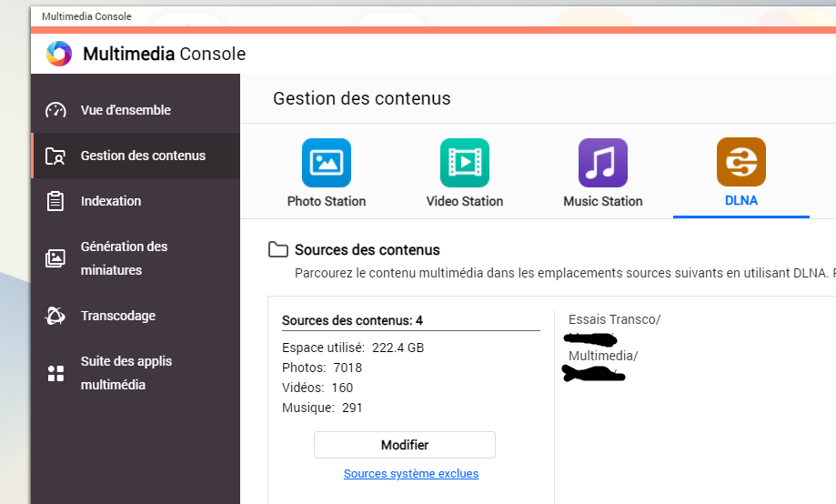The image size is (836, 504).
Task: Click the Multimedia Console logo icon
Action: point(59,54)
